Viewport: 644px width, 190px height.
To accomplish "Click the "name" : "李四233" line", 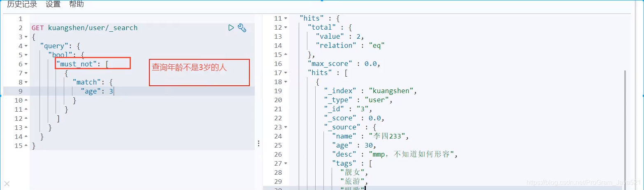I will [371, 136].
